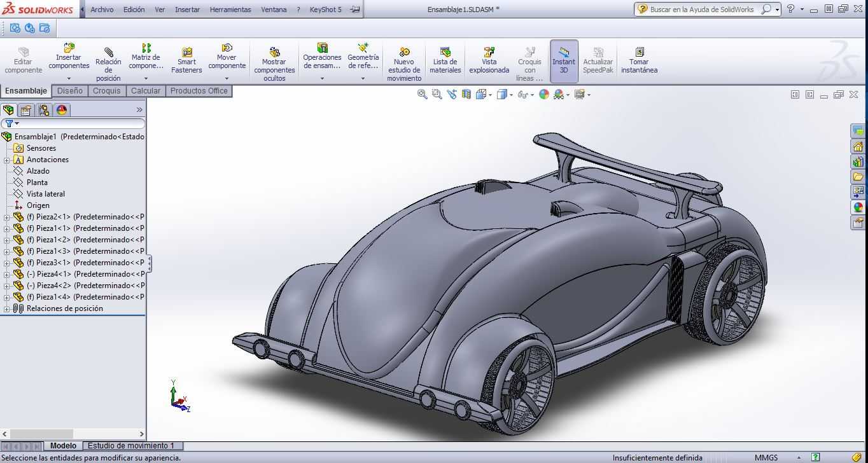Select the Modelo bottom tab
The height and width of the screenshot is (463, 868).
[63, 446]
